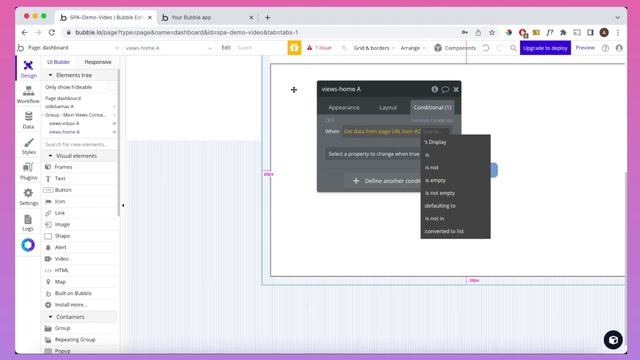Open the Plugins section
The width and height of the screenshot is (640, 360).
tap(28, 171)
